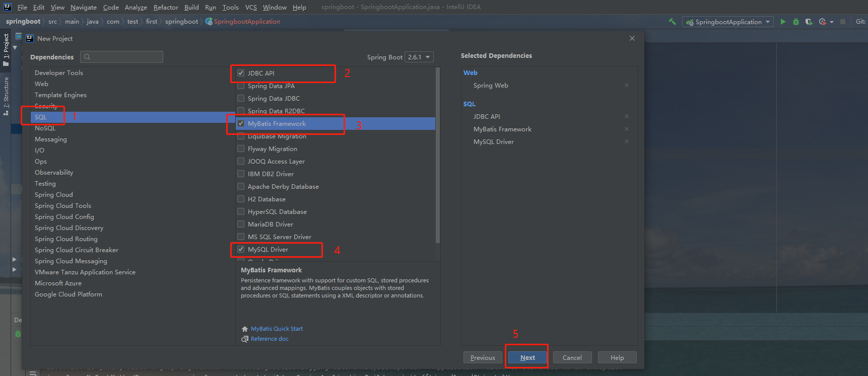Run SpringbootApplication with the green play icon
The height and width of the screenshot is (376, 868).
click(x=783, y=22)
